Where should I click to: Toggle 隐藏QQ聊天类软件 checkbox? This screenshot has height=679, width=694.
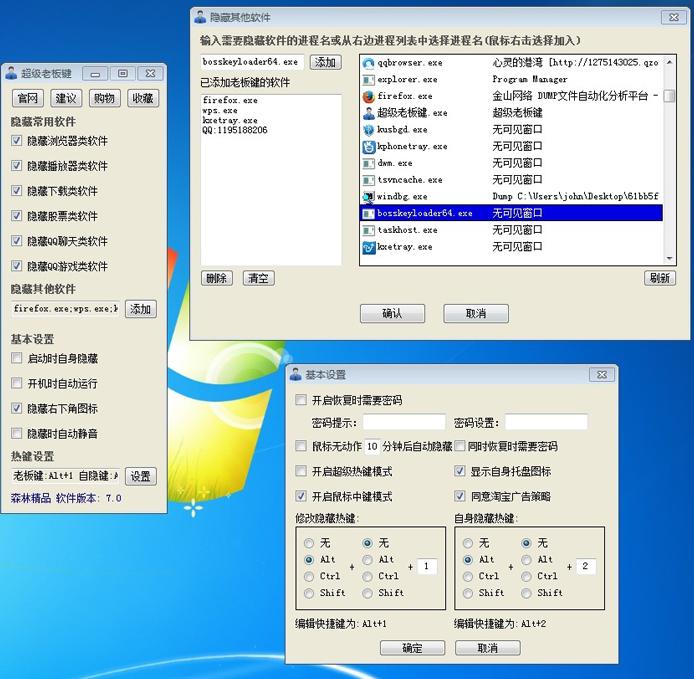[16, 241]
